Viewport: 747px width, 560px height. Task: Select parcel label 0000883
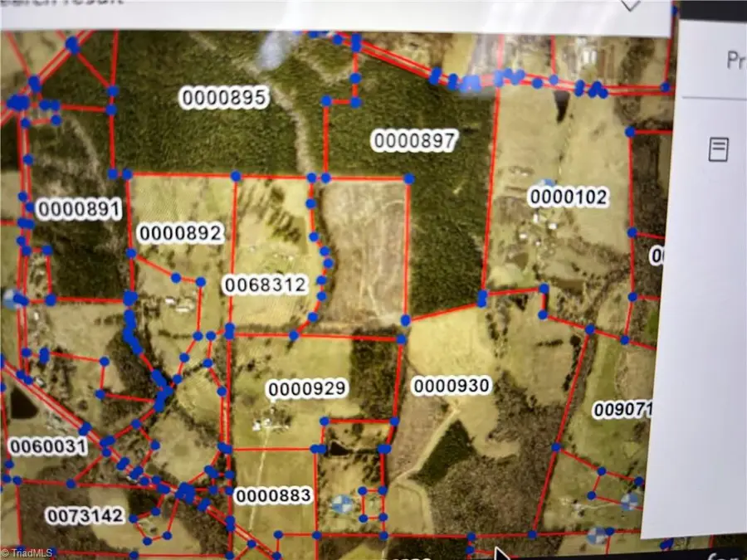[273, 495]
